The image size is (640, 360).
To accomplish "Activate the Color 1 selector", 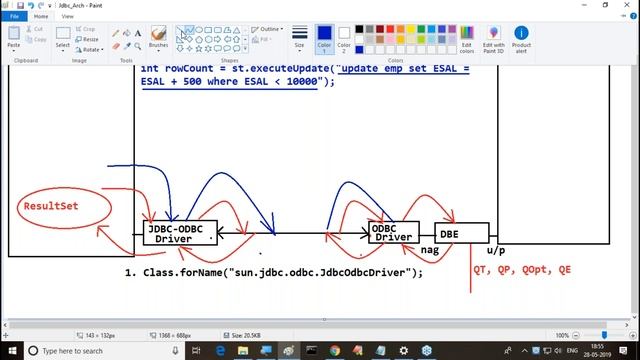I will [x=324, y=39].
